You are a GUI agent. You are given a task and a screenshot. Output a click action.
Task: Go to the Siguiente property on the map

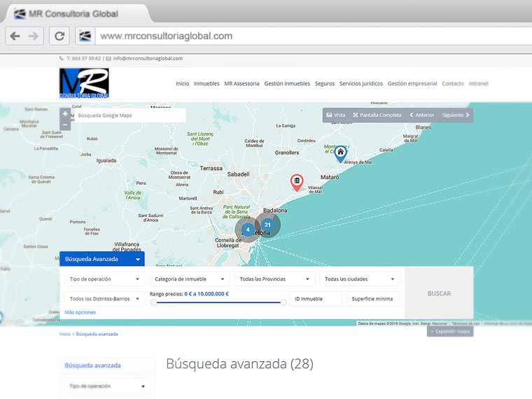(456, 115)
